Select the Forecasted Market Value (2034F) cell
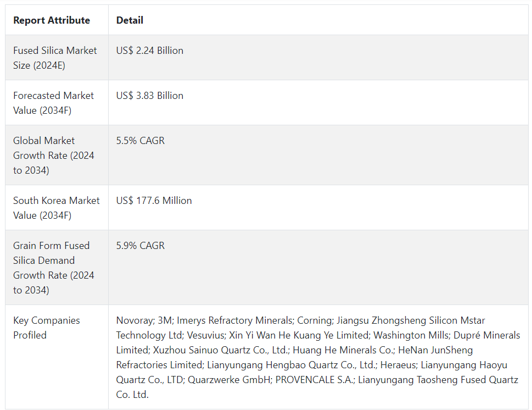The width and height of the screenshot is (532, 410). (53, 103)
